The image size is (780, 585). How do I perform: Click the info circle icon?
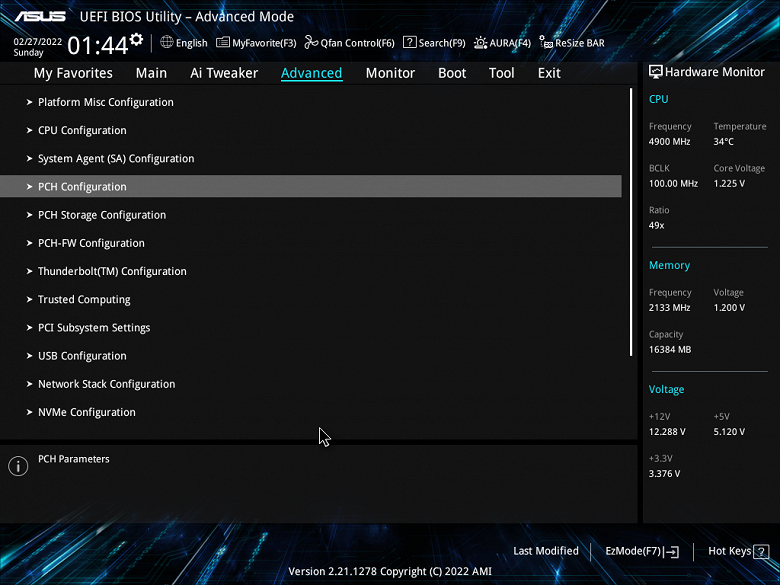tap(18, 466)
